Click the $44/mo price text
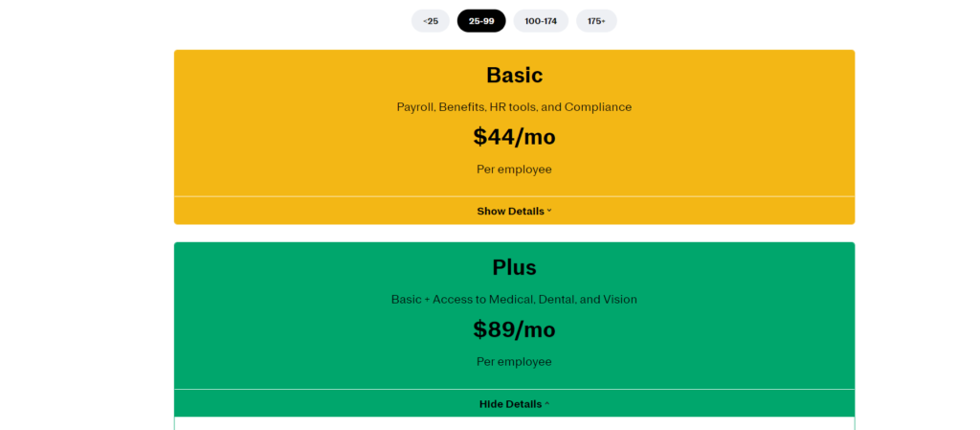This screenshot has height=430, width=980. 514,137
